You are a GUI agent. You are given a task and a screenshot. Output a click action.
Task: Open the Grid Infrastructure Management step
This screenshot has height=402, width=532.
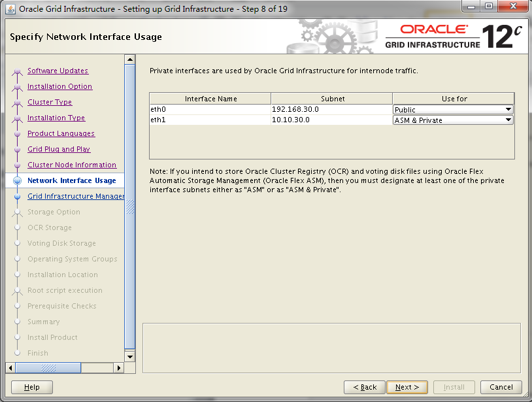(x=76, y=196)
